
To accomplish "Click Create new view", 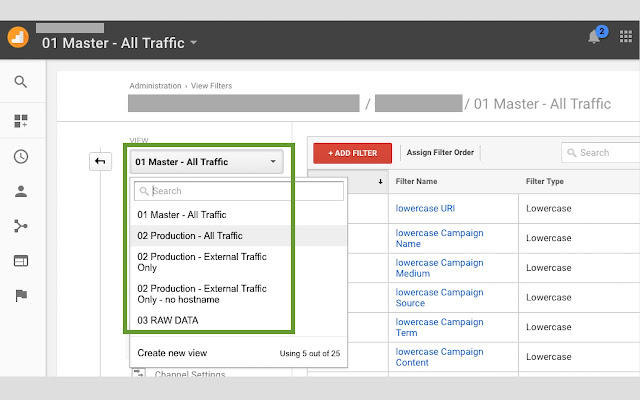I will [x=173, y=353].
